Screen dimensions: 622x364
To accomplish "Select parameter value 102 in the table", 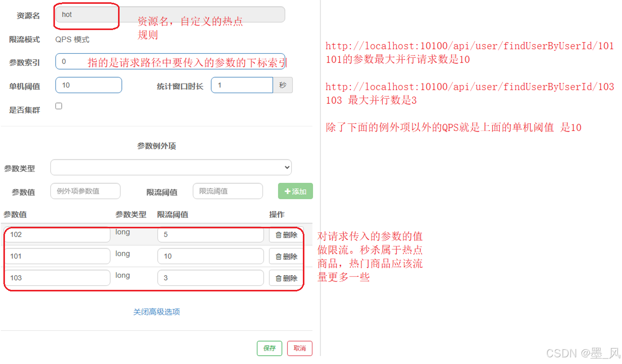I will click(x=57, y=235).
